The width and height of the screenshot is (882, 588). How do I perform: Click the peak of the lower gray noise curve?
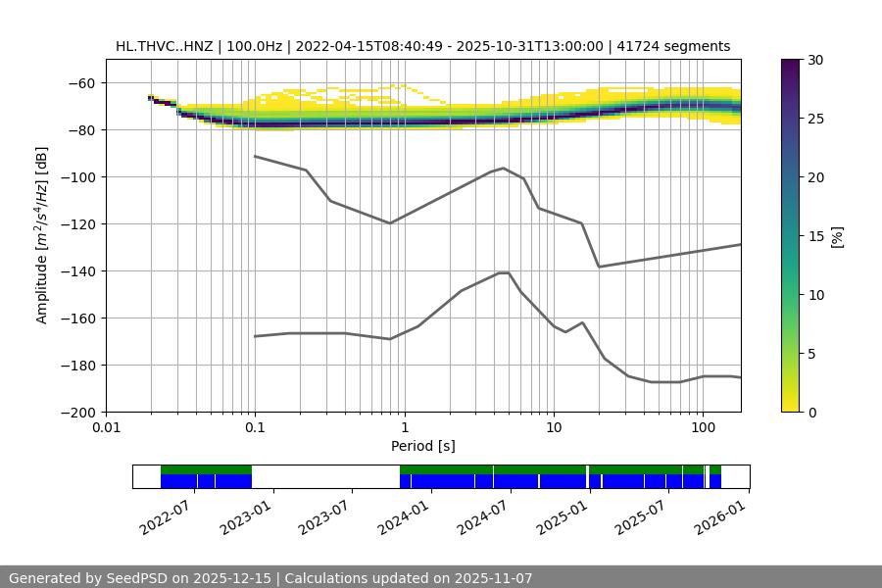click(504, 272)
